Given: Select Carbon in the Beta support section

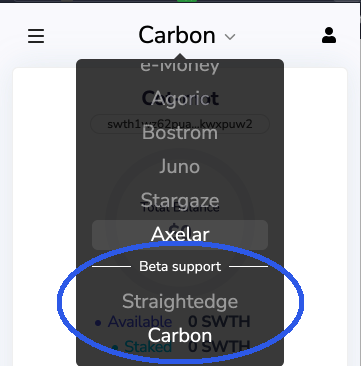Looking at the screenshot, I should (180, 335).
